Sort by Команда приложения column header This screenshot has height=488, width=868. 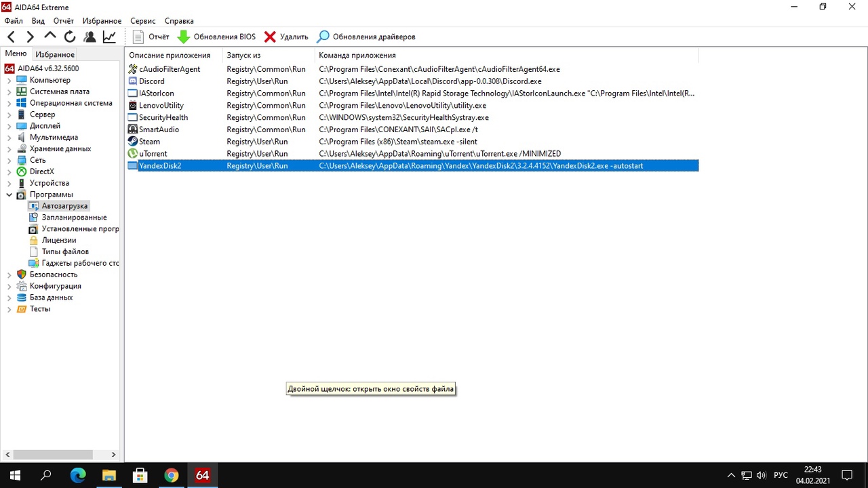pyautogui.click(x=507, y=55)
